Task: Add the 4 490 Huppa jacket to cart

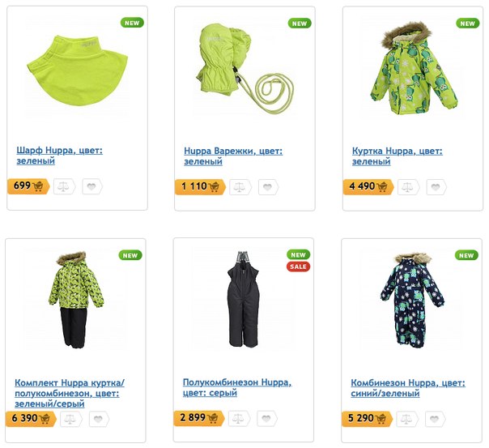Action: pyautogui.click(x=368, y=187)
